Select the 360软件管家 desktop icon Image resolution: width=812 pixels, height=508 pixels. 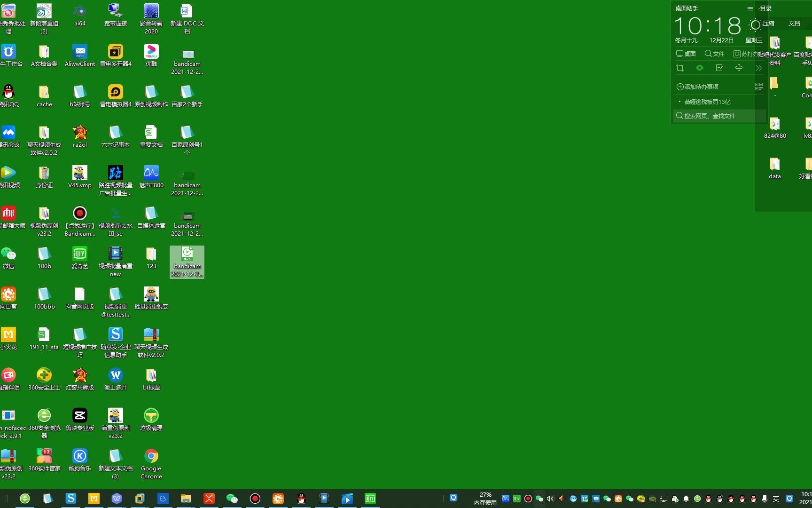44,460
